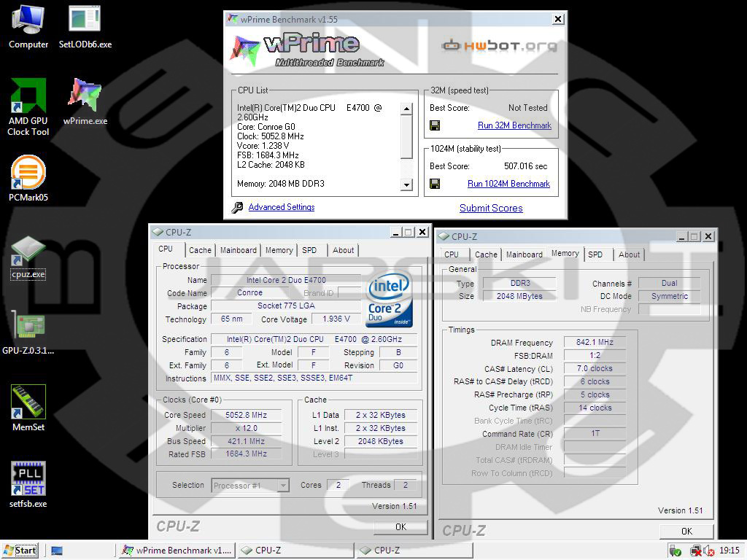The image size is (747, 560).
Task: Click the Channels # Dual value
Action: click(x=670, y=283)
